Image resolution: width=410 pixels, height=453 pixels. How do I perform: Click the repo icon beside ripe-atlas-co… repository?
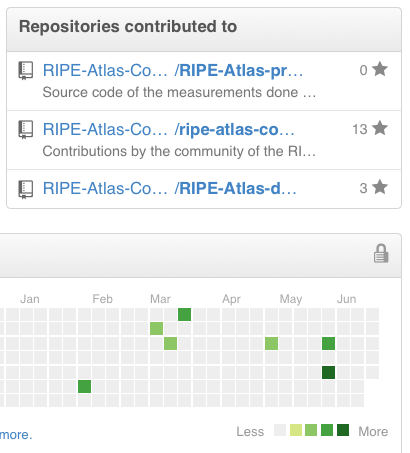coord(25,130)
